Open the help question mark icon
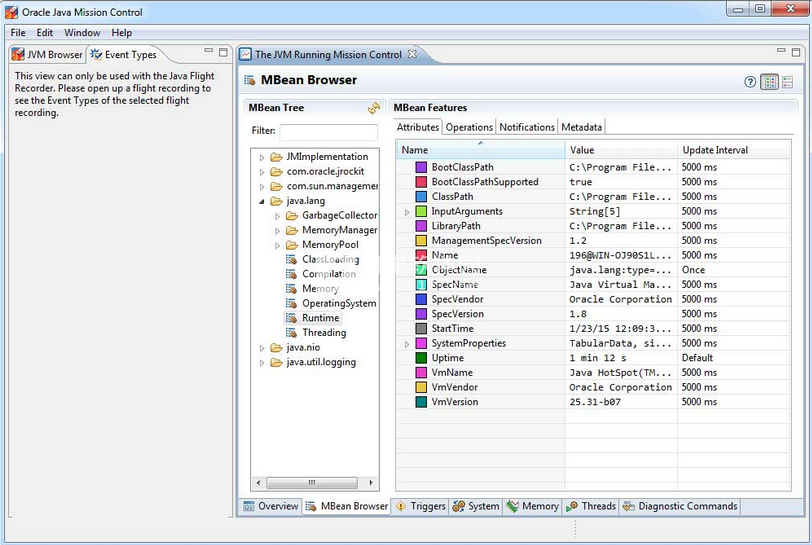This screenshot has width=812, height=545. coord(750,82)
